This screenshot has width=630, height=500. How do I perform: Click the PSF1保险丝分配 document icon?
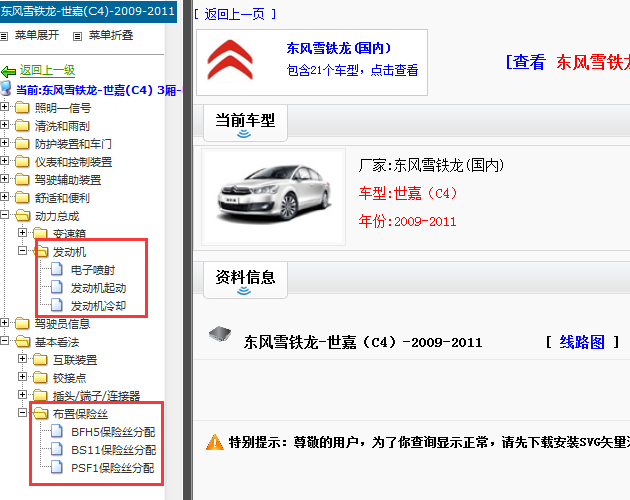(x=57, y=467)
